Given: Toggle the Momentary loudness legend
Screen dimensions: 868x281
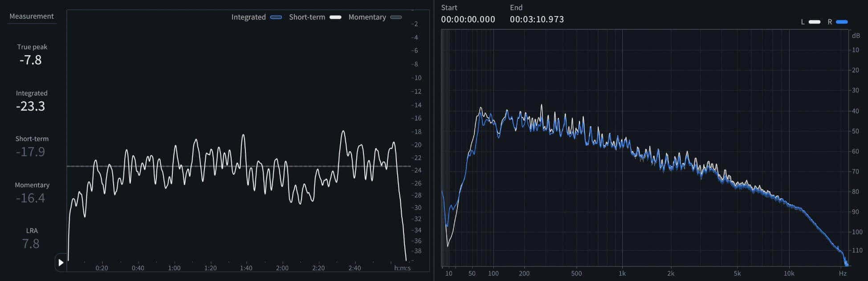Looking at the screenshot, I should (396, 17).
